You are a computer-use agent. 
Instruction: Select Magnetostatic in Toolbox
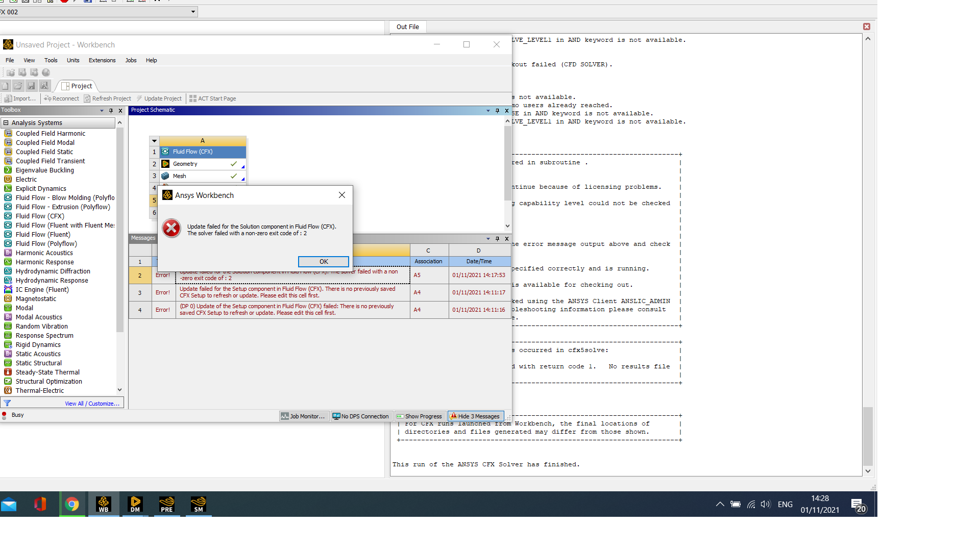[x=36, y=298]
